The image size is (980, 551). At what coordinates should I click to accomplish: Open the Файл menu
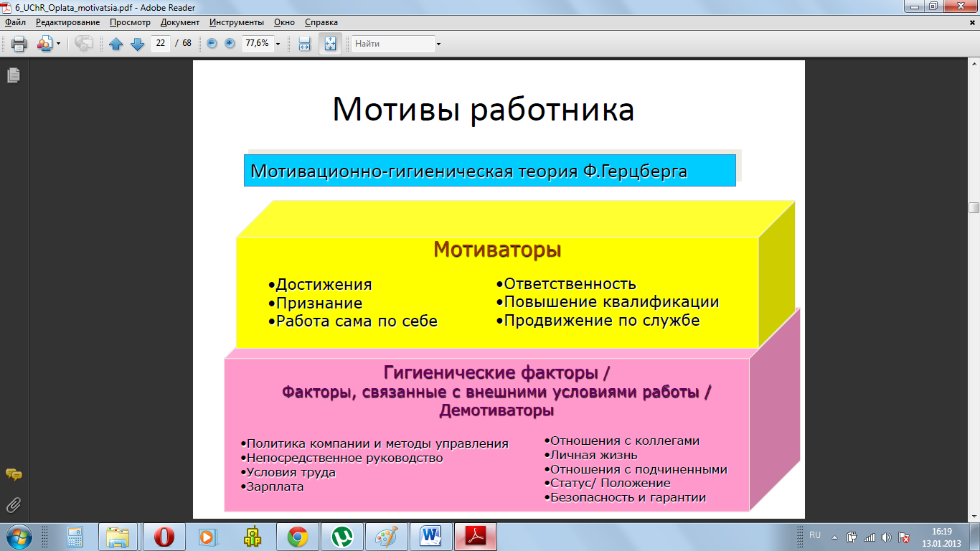(15, 22)
